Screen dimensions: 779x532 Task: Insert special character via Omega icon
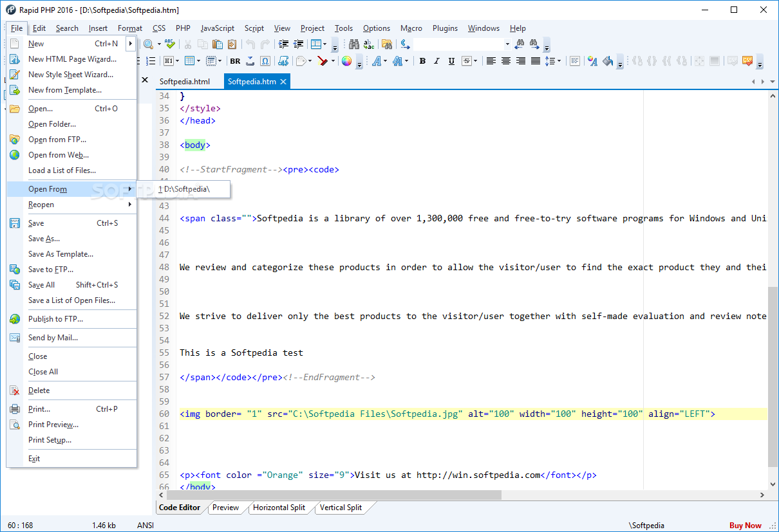(x=265, y=61)
